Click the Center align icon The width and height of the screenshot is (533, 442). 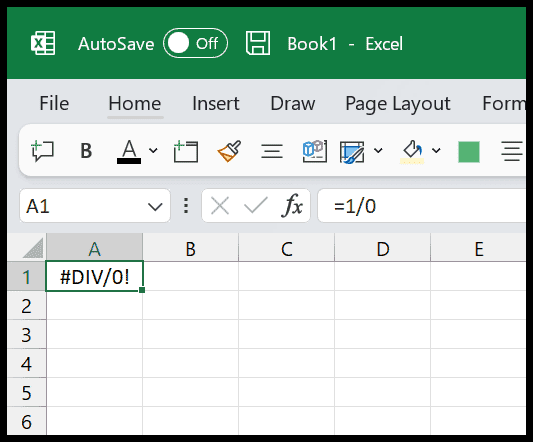click(272, 151)
